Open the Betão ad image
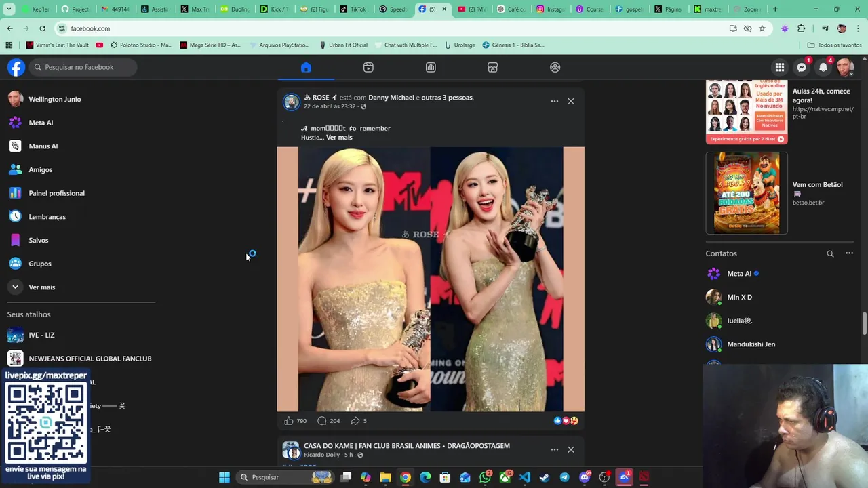 click(747, 193)
